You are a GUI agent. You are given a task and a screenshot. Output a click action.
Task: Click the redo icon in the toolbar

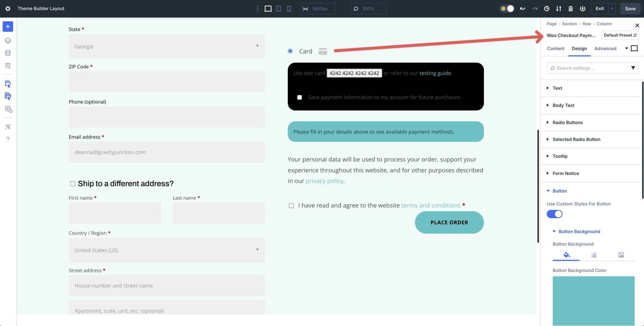click(x=535, y=8)
